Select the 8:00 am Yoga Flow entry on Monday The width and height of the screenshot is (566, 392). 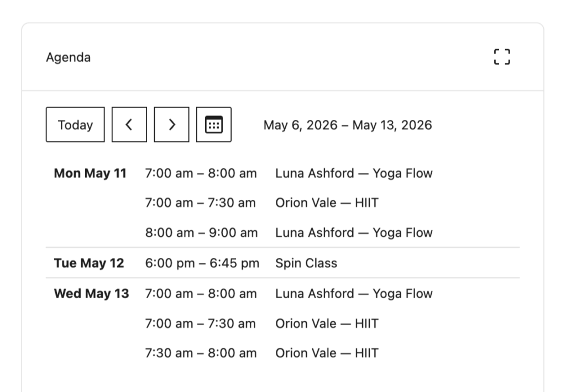[x=354, y=232]
